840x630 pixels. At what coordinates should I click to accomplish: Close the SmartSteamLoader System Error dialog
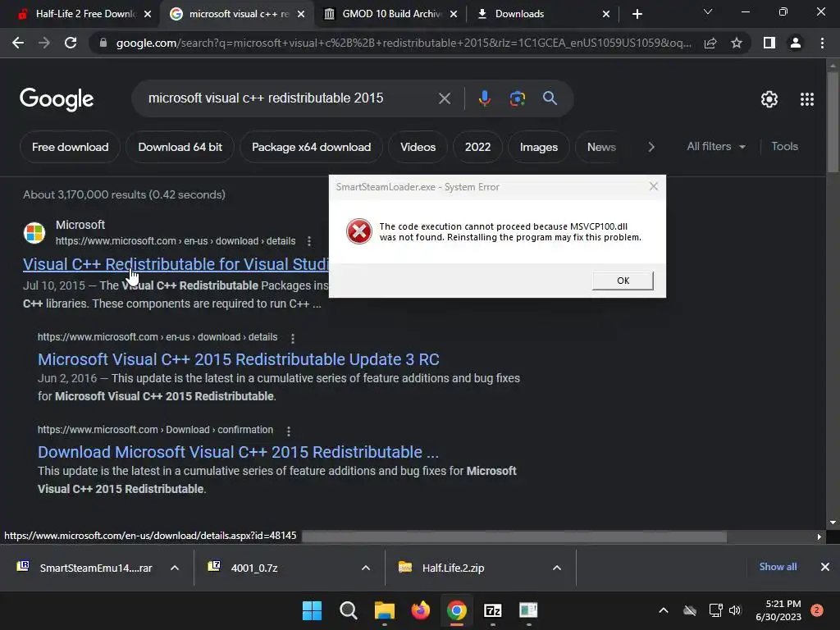pyautogui.click(x=654, y=186)
